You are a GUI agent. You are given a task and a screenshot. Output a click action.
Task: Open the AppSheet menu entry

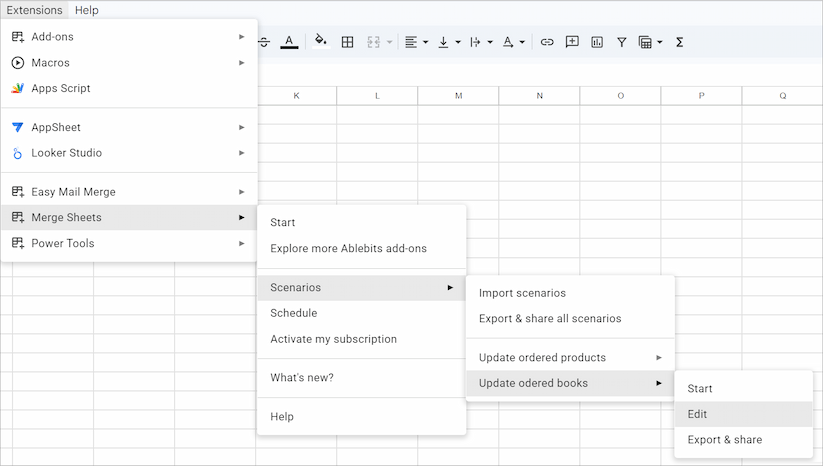[x=129, y=127]
